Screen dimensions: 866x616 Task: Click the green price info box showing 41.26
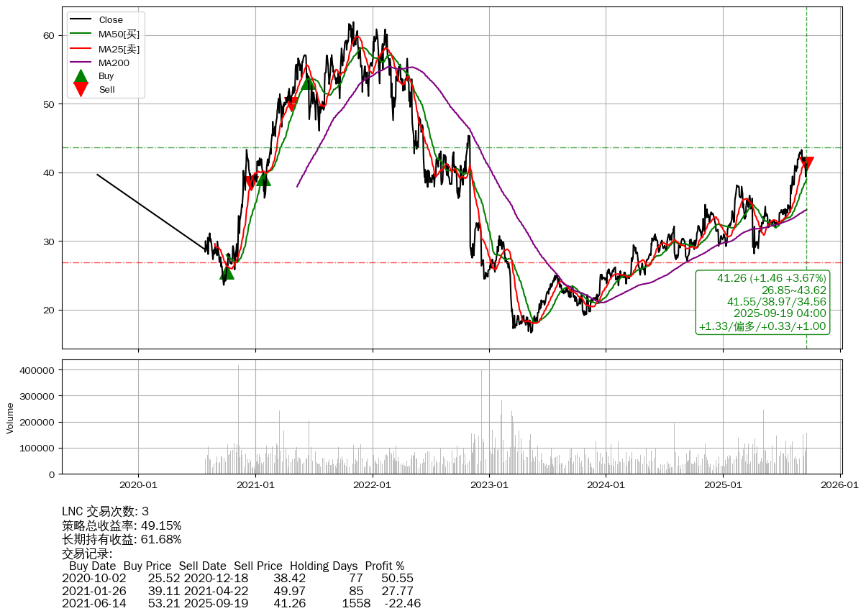pos(762,302)
